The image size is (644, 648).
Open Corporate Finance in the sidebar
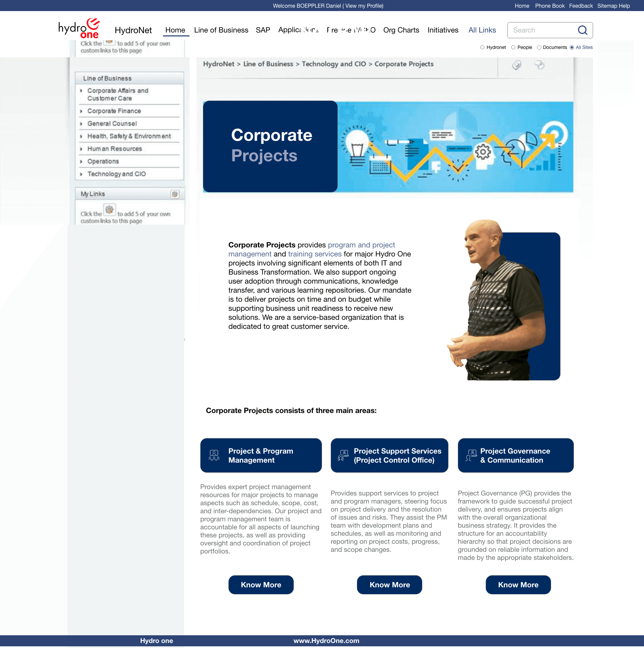[114, 111]
